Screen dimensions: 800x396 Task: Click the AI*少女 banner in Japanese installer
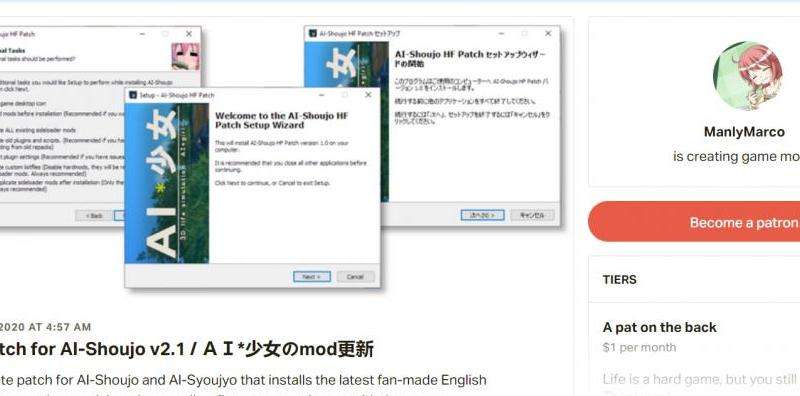(x=346, y=122)
